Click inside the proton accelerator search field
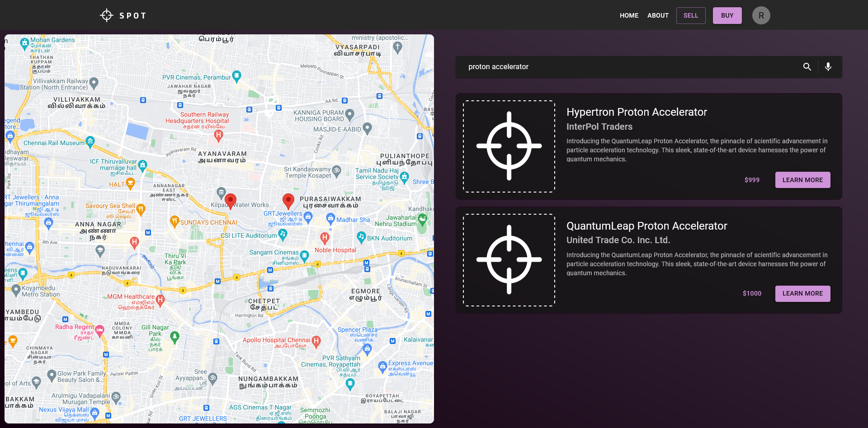The image size is (868, 428). 588,66
